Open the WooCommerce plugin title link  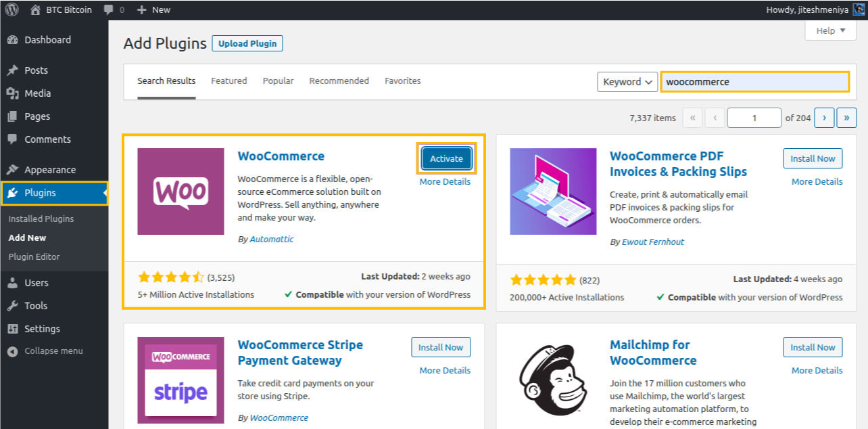281,156
